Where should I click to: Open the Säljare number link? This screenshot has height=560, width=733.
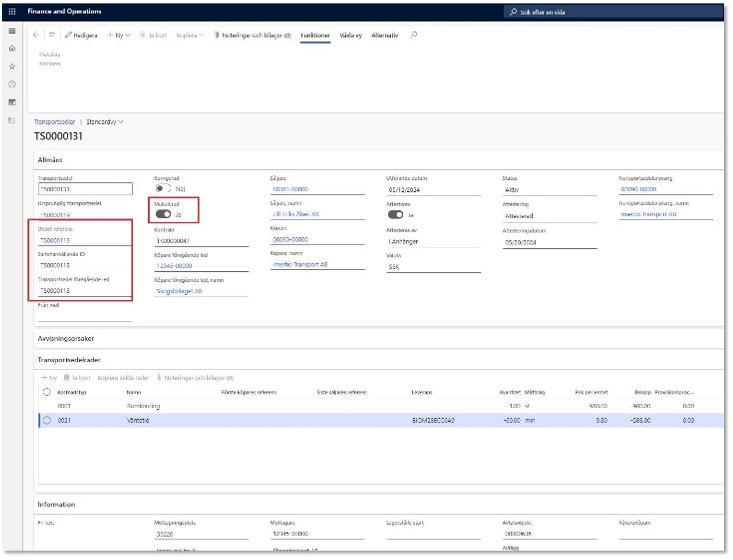pyautogui.click(x=290, y=189)
